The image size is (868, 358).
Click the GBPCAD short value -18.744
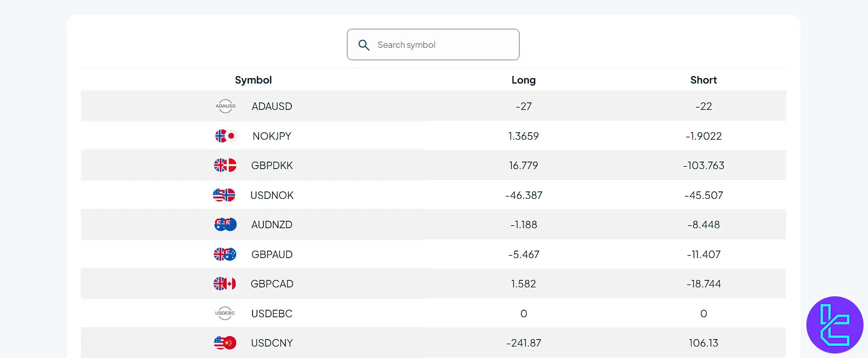(x=703, y=283)
